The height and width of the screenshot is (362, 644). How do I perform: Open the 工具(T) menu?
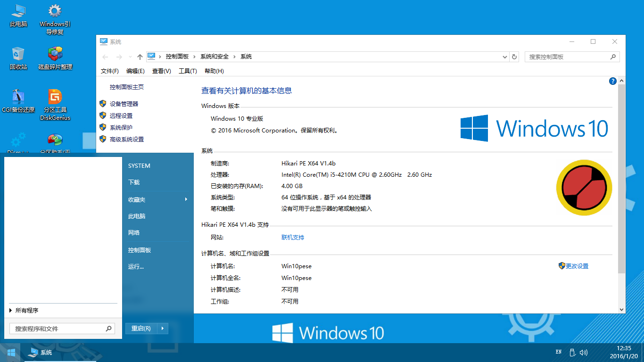pos(188,71)
